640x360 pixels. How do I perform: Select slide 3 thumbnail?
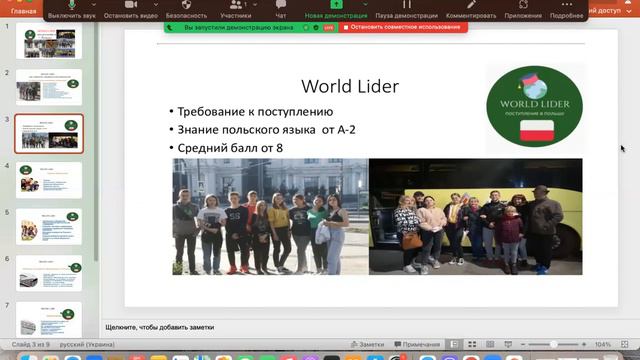(49, 134)
